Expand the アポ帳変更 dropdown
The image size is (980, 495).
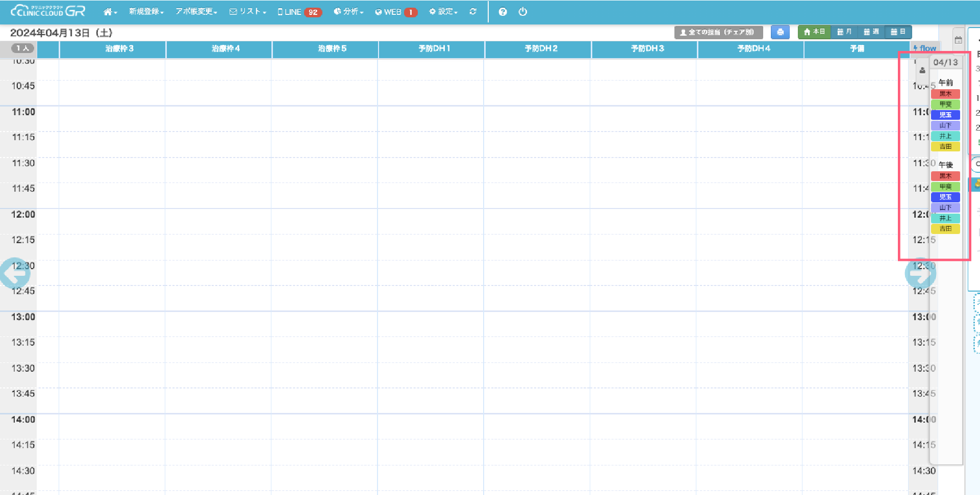click(x=196, y=12)
